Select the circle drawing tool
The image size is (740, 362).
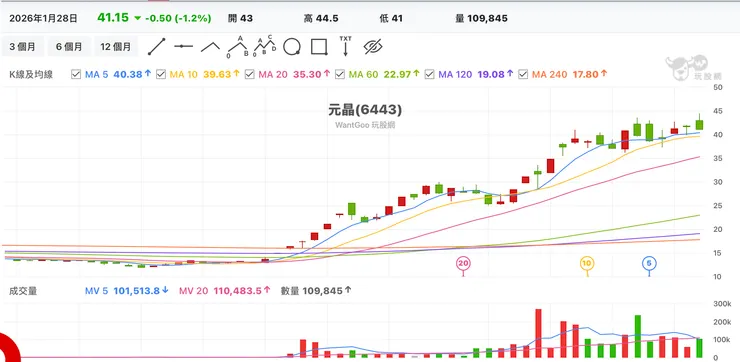click(292, 47)
